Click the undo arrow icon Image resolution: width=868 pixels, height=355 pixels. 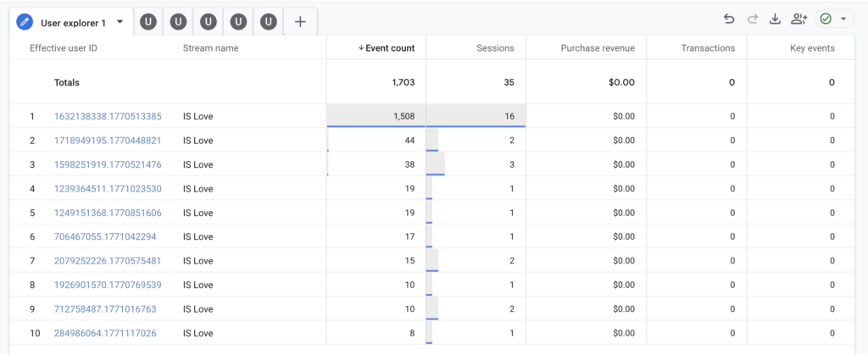click(x=729, y=19)
